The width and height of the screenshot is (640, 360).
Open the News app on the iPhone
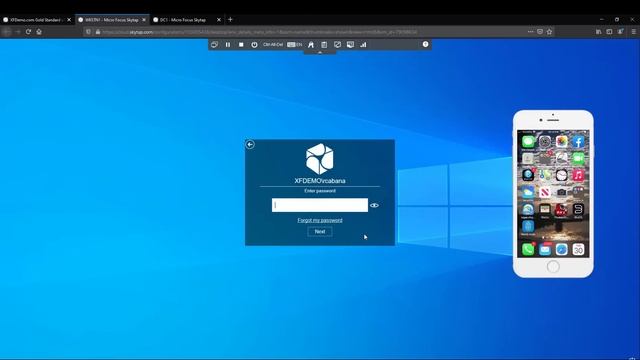tap(545, 192)
